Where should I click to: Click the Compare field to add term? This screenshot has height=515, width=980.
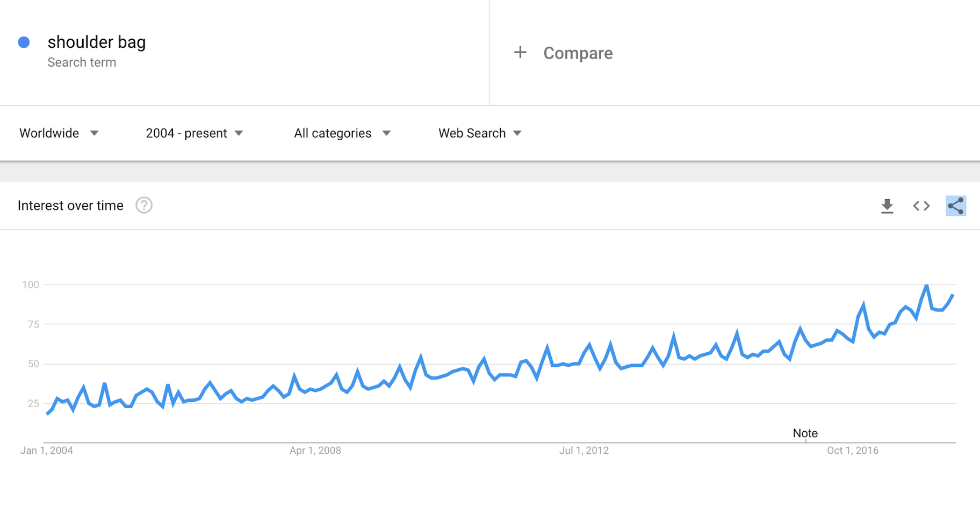click(578, 53)
